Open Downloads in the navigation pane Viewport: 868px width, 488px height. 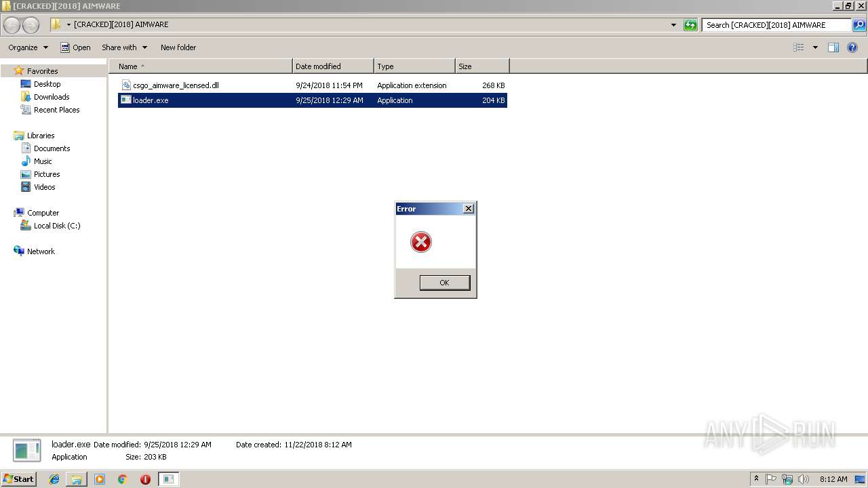[x=52, y=97]
